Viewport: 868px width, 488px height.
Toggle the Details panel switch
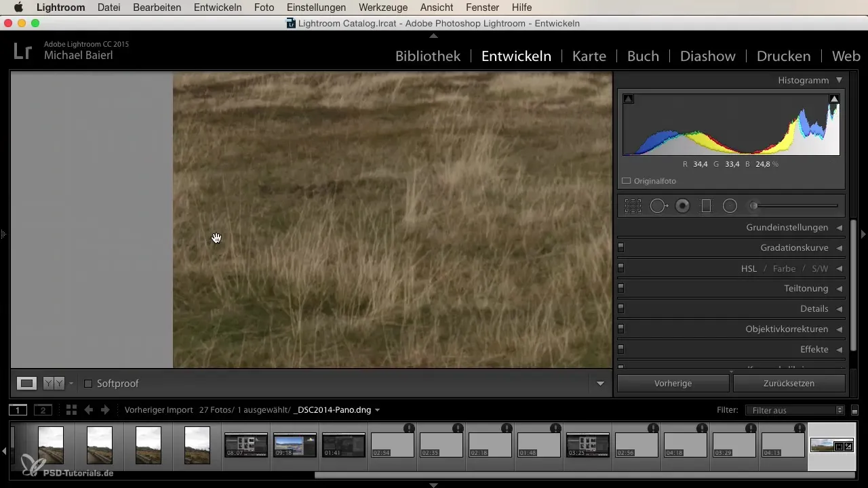click(620, 308)
